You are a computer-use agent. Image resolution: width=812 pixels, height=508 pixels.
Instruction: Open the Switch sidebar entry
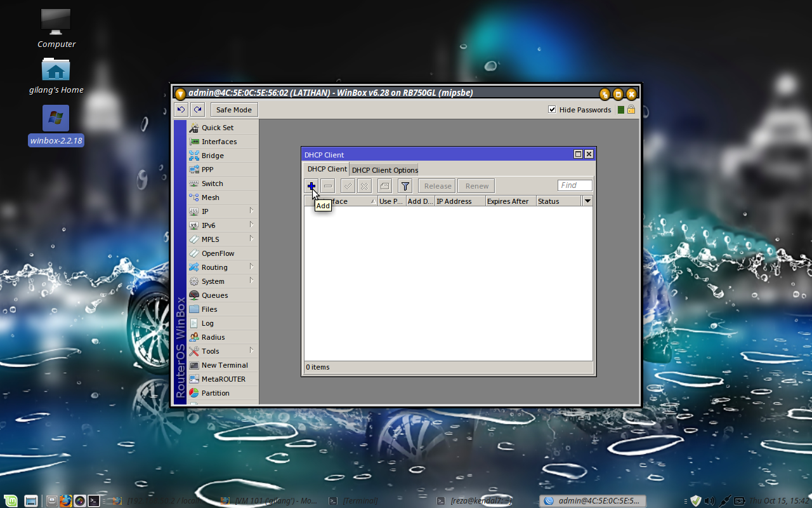223,184
